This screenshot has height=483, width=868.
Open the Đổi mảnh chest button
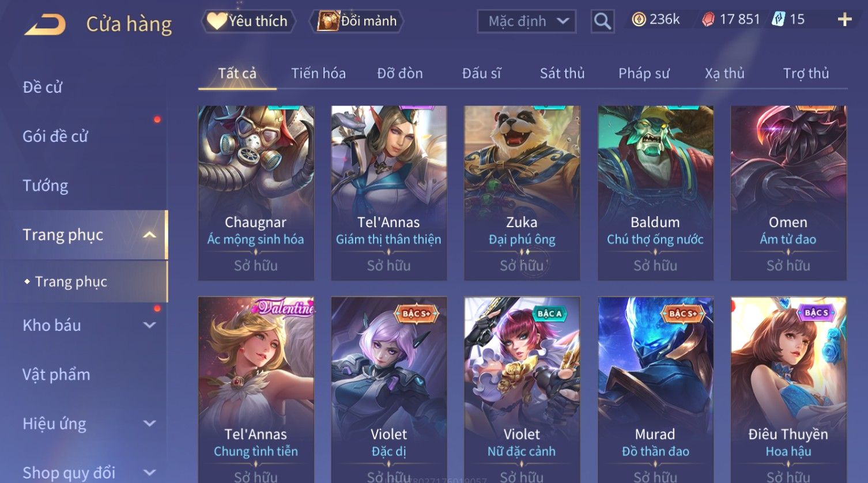[x=357, y=21]
